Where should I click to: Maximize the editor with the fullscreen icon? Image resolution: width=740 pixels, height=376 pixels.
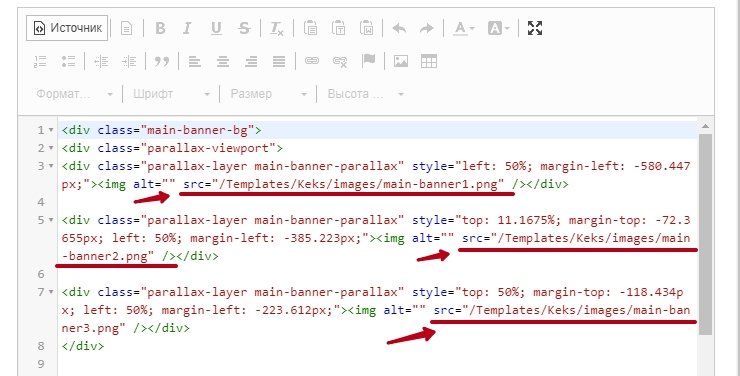pos(535,28)
